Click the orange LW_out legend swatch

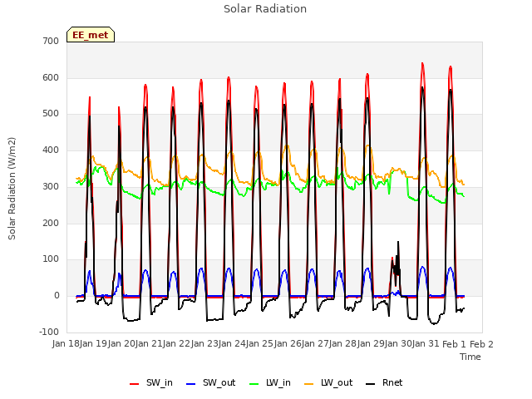click(309, 384)
